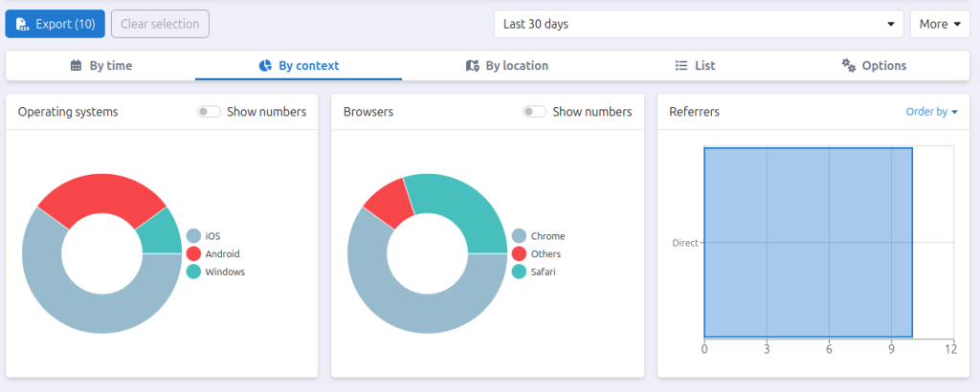Image resolution: width=980 pixels, height=392 pixels.
Task: Click the CSV file icon in Export button
Action: pos(22,24)
